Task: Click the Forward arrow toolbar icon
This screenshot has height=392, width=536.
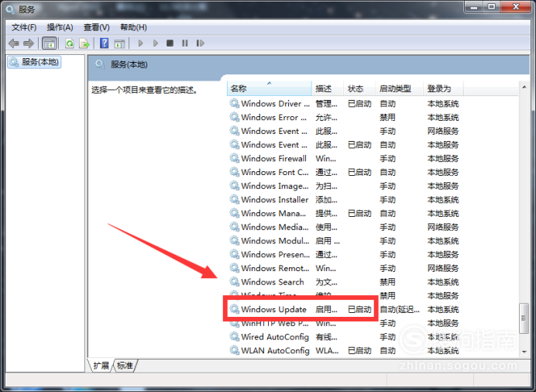Action: pyautogui.click(x=29, y=43)
